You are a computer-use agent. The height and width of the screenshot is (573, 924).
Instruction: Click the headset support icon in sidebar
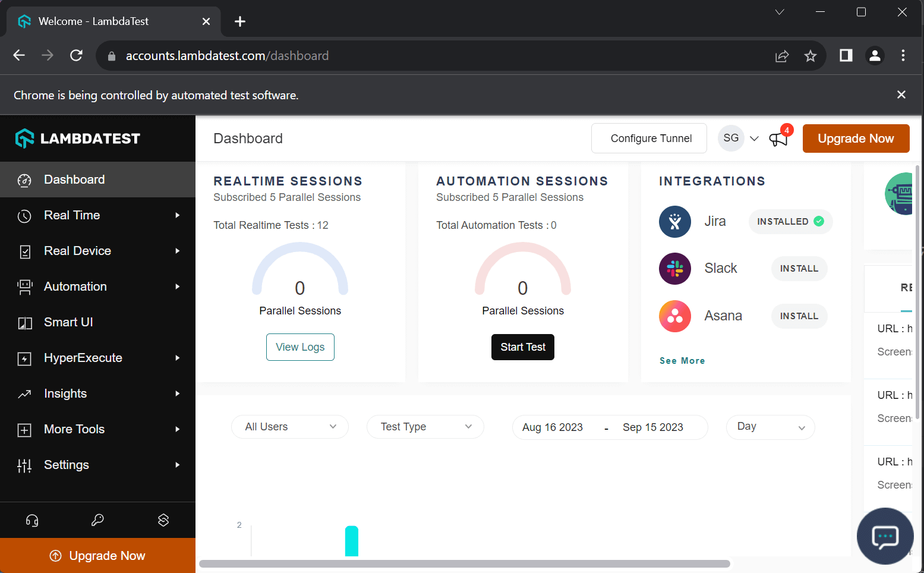(x=32, y=521)
